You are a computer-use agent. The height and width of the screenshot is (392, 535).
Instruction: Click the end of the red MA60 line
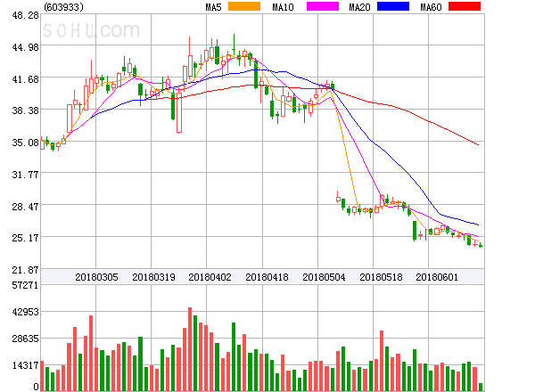pos(478,145)
